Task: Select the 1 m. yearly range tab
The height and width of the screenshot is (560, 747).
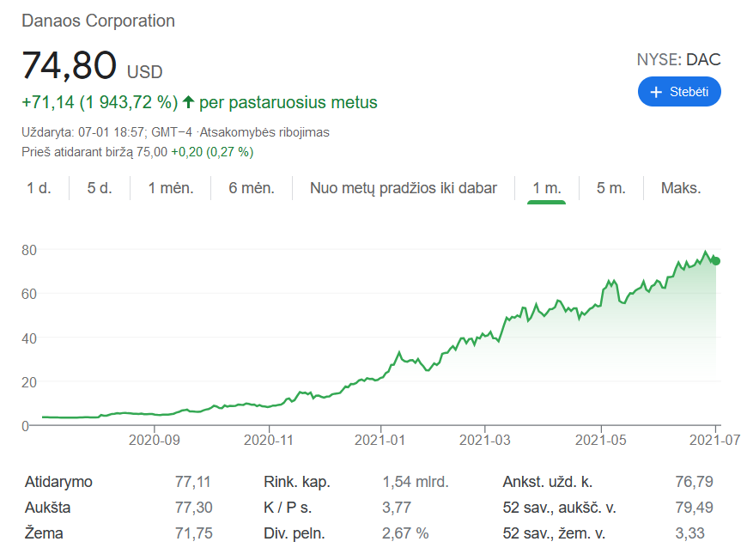Action: (x=546, y=188)
